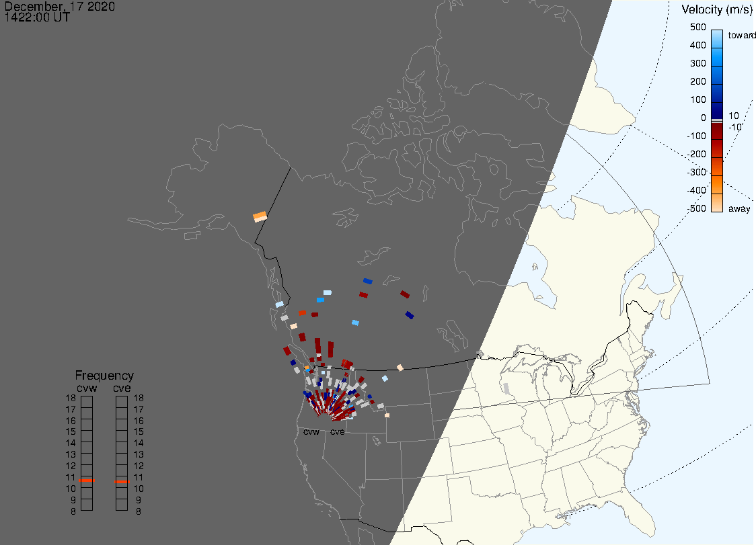Click the cvw radar station label on map
The width and height of the screenshot is (756, 545).
pyautogui.click(x=311, y=431)
